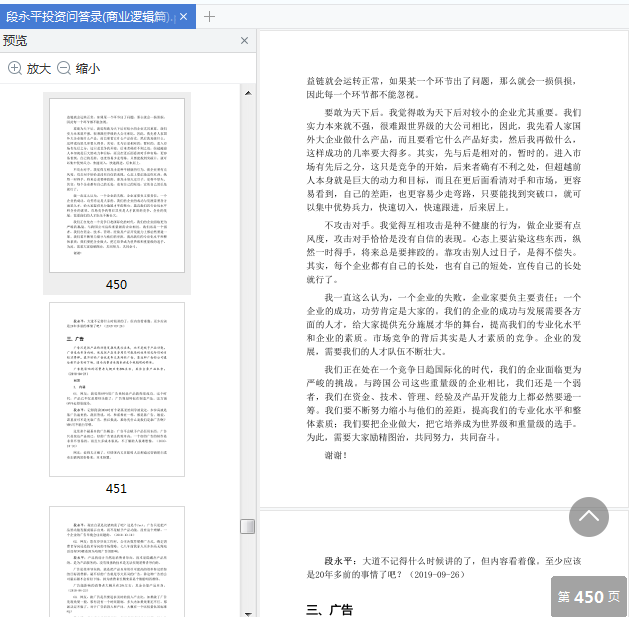Select page 451 thumbnail
This screenshot has height=617, width=629.
(x=117, y=389)
